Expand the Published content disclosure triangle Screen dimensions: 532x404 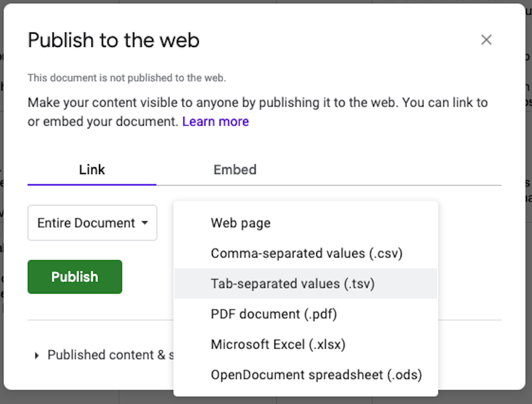36,356
